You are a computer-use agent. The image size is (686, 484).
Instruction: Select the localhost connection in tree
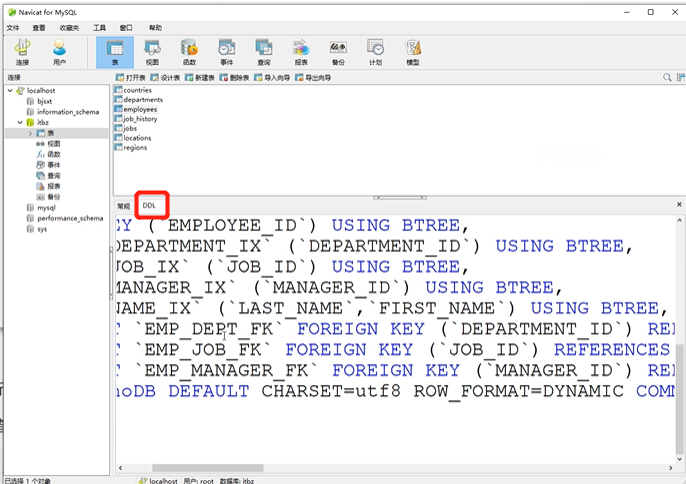[41, 91]
